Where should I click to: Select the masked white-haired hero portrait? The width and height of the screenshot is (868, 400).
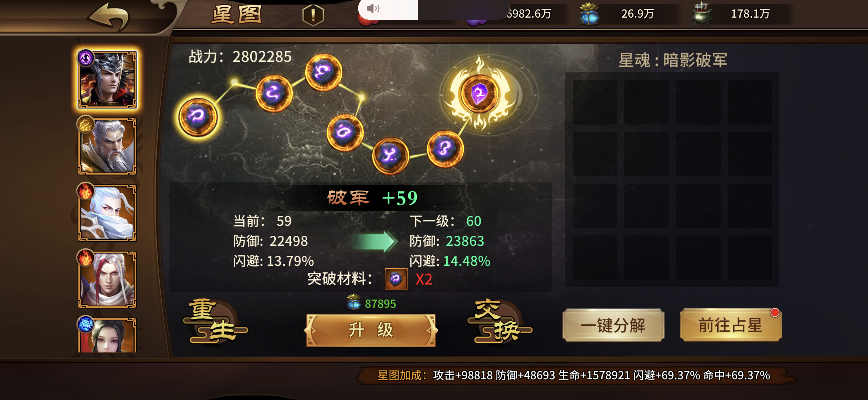(107, 213)
